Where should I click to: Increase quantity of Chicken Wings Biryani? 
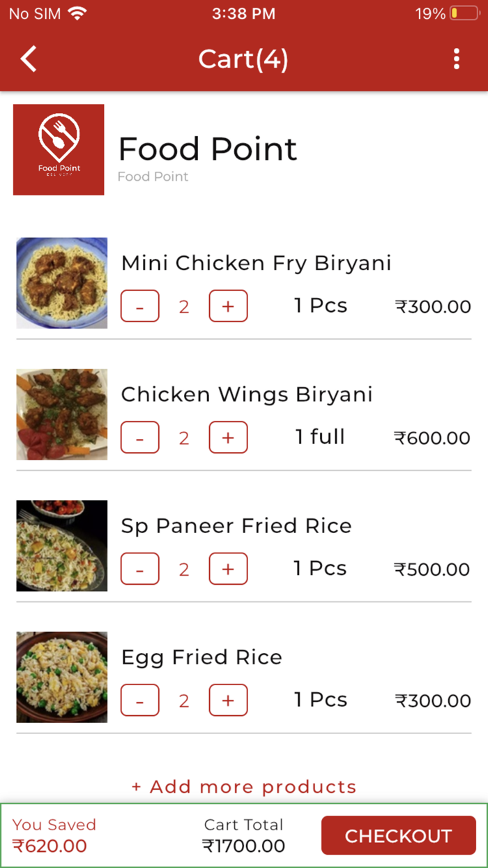(228, 437)
